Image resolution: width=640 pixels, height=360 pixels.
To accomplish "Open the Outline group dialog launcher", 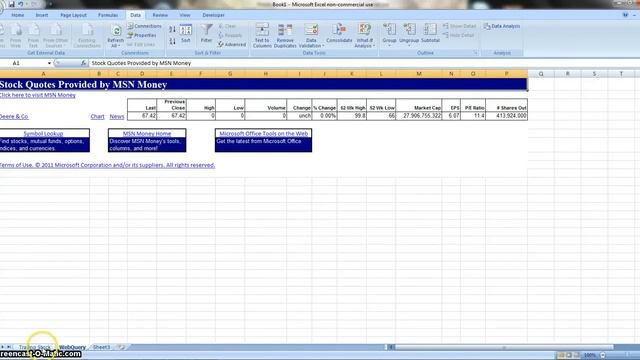I will (x=476, y=53).
